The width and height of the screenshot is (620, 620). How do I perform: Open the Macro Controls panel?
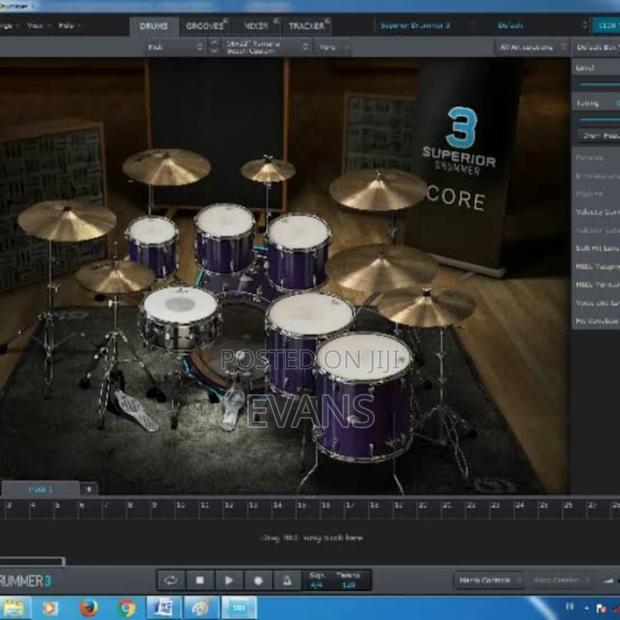(489, 580)
